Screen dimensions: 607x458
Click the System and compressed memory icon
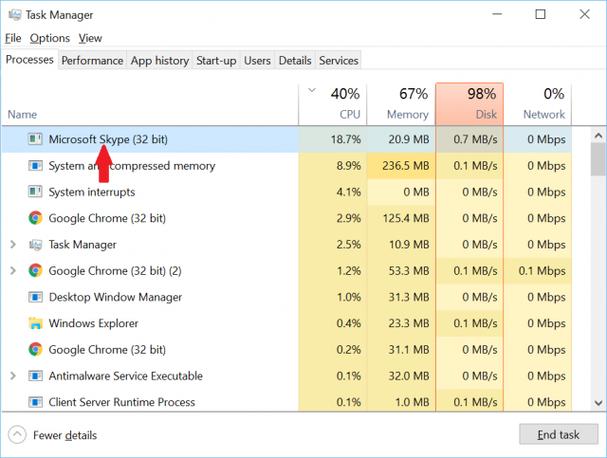coord(35,166)
